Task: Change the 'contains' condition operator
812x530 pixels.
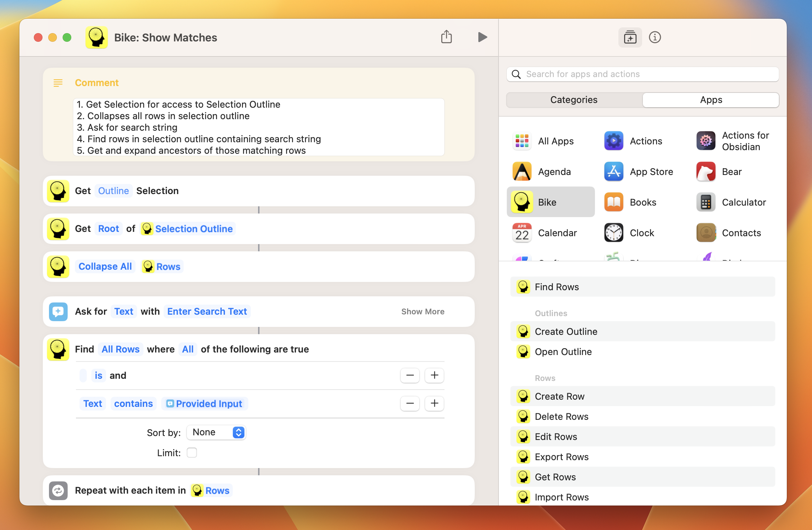Action: [133, 404]
